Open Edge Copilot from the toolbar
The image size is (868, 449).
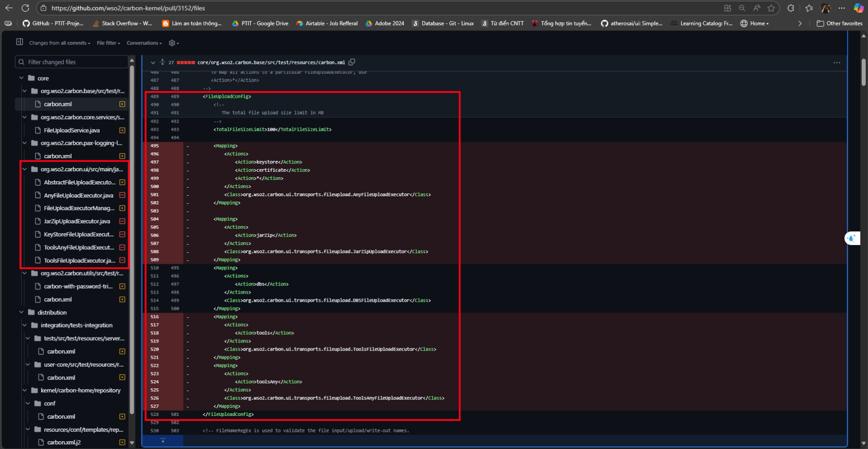click(858, 8)
